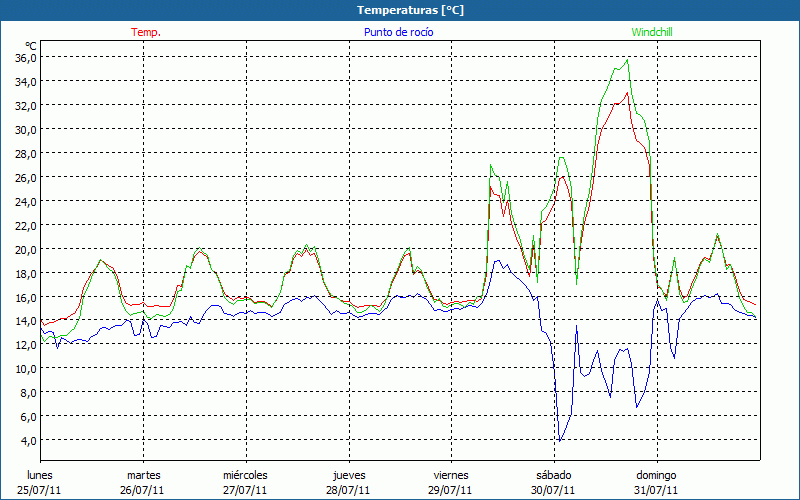This screenshot has height=500, width=800.
Task: Click the 28,0 tick label on the y-axis
Action: coord(25,153)
